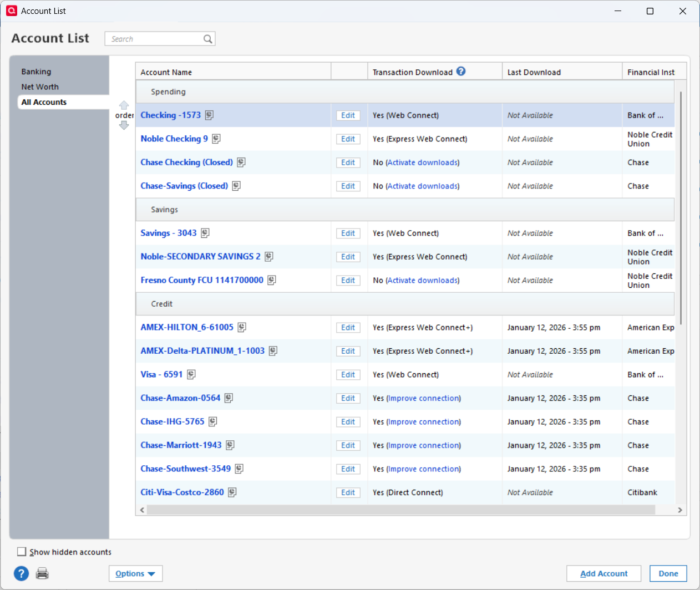Switch to Net Worth category
The width and height of the screenshot is (700, 590).
(x=40, y=87)
